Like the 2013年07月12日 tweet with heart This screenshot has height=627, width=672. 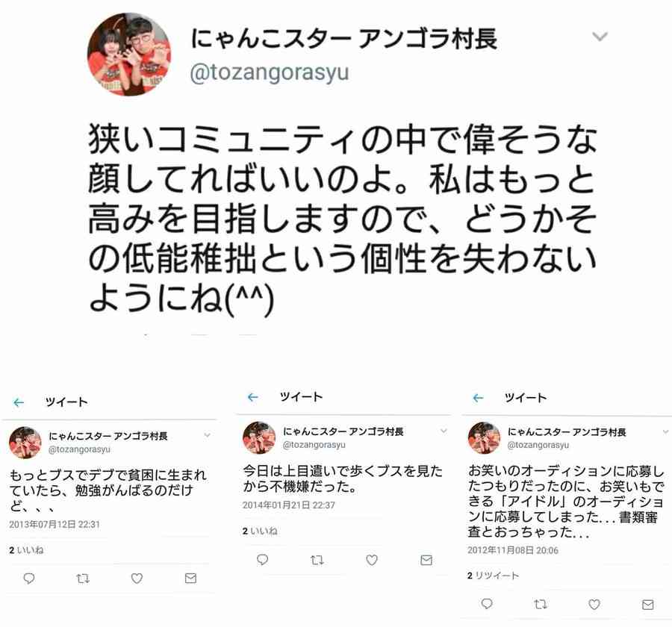(137, 578)
